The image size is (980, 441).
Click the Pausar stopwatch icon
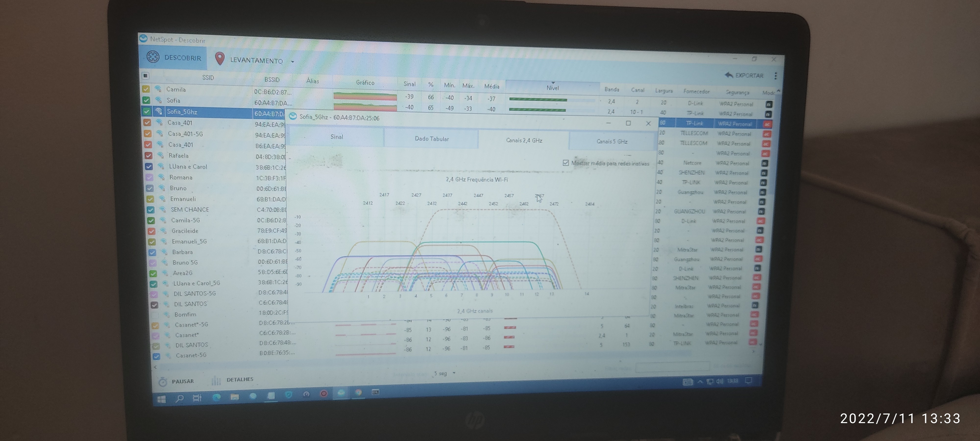163,382
